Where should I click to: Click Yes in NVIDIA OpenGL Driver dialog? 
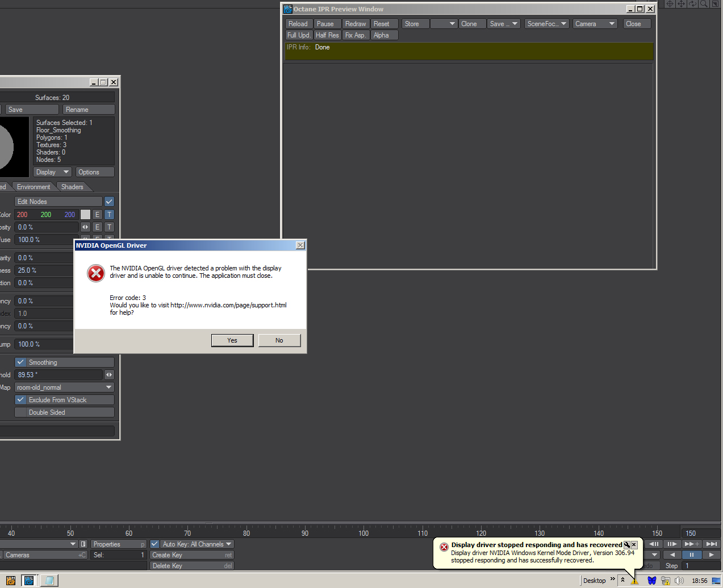pyautogui.click(x=232, y=340)
